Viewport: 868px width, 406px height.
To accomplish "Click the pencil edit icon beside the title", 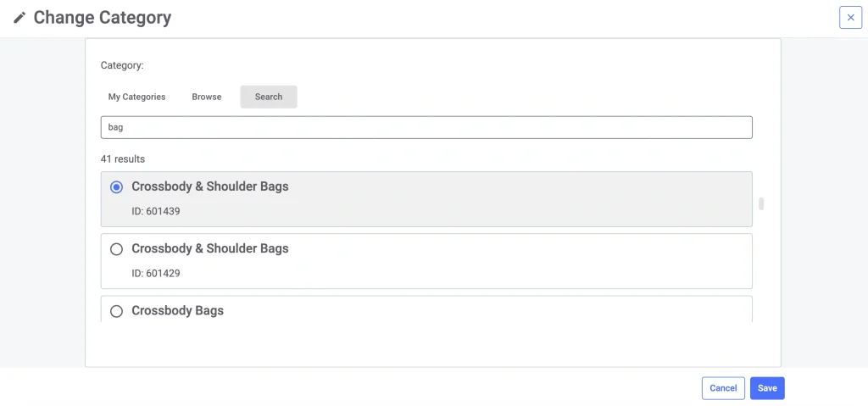I will (x=19, y=18).
